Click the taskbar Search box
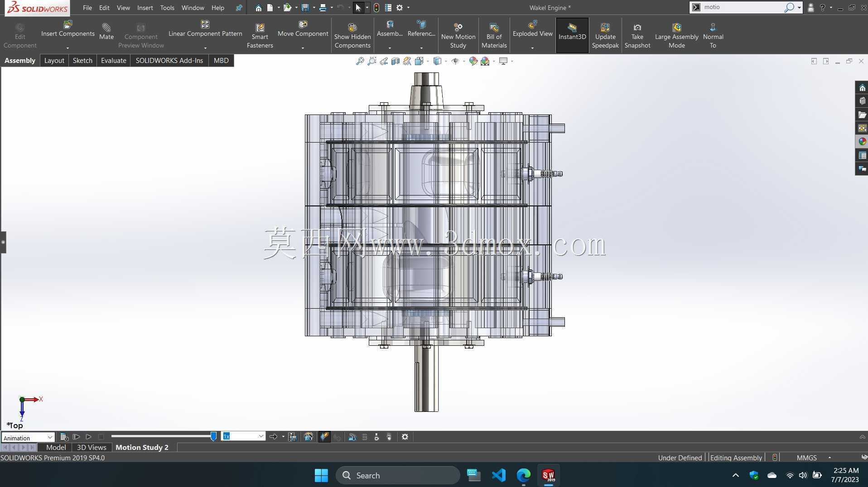 tap(398, 475)
